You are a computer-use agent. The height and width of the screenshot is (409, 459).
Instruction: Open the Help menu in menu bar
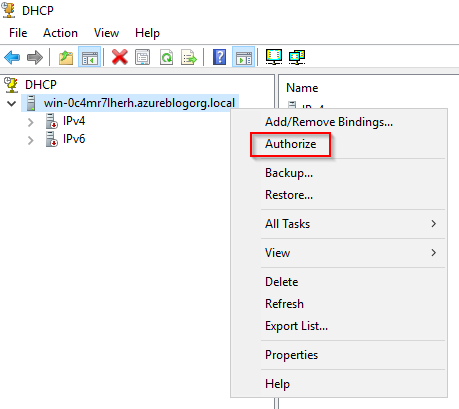click(x=147, y=33)
